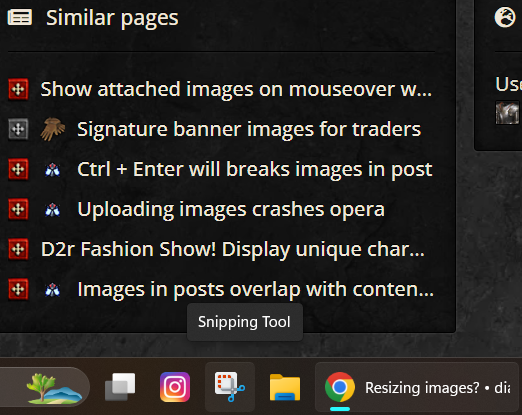Viewport: 522px width, 415px height.
Task: Click the bug icon beside Images in posts overlap
Action: click(53, 289)
